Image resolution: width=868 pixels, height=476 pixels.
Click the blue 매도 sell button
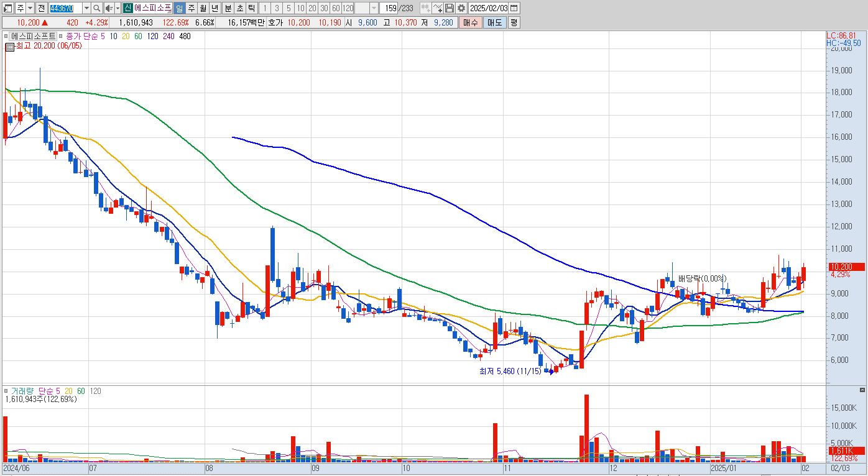(x=494, y=22)
